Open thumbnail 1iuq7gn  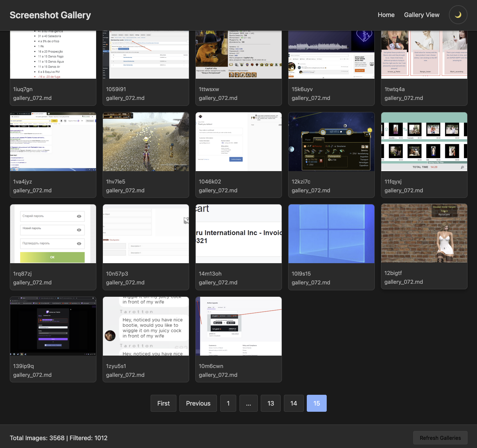(x=53, y=55)
